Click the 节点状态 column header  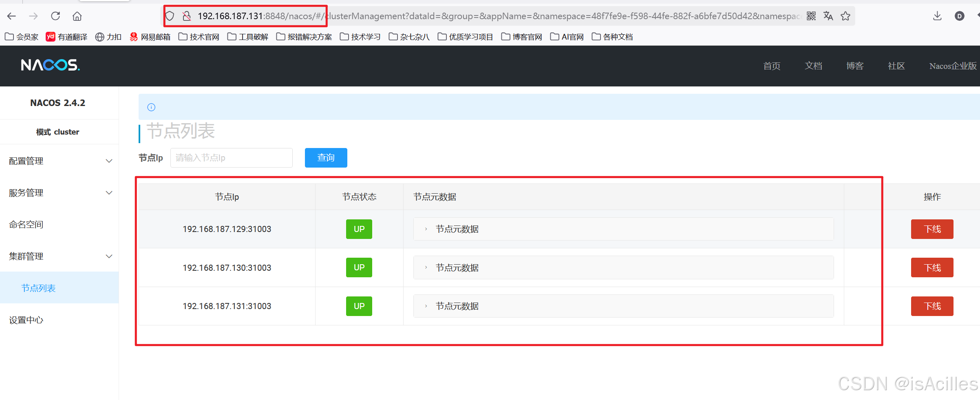click(359, 197)
